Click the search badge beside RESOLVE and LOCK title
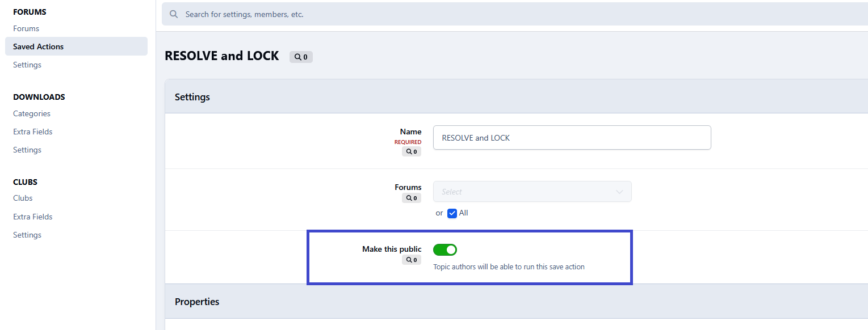 (x=301, y=57)
